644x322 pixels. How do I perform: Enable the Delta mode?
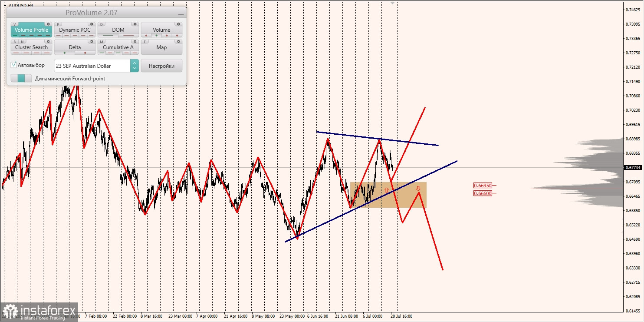click(x=75, y=47)
